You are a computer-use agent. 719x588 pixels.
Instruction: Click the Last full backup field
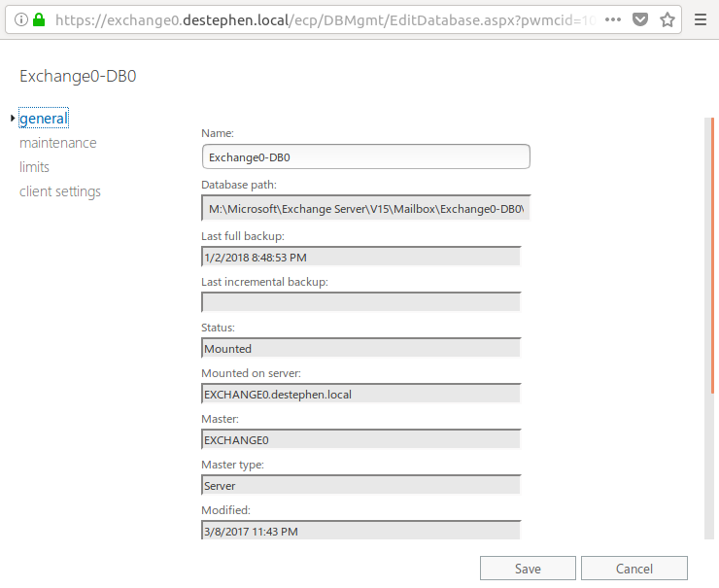click(x=360, y=257)
